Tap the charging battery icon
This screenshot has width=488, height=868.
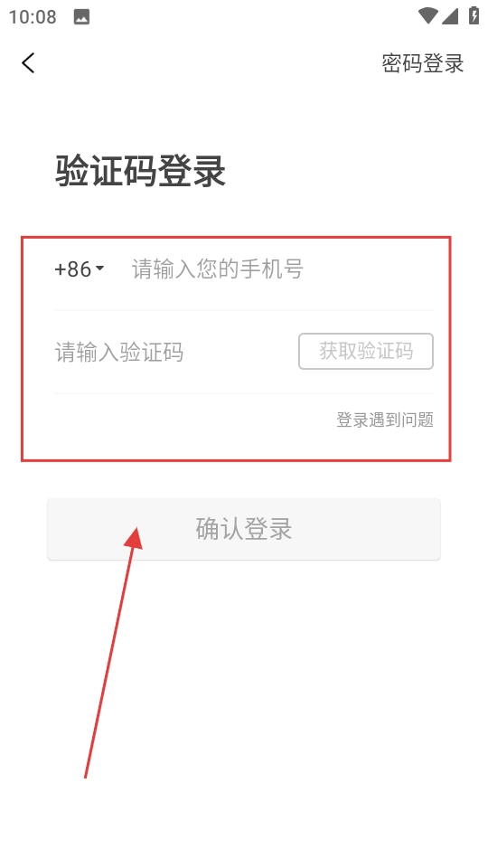coord(474,15)
